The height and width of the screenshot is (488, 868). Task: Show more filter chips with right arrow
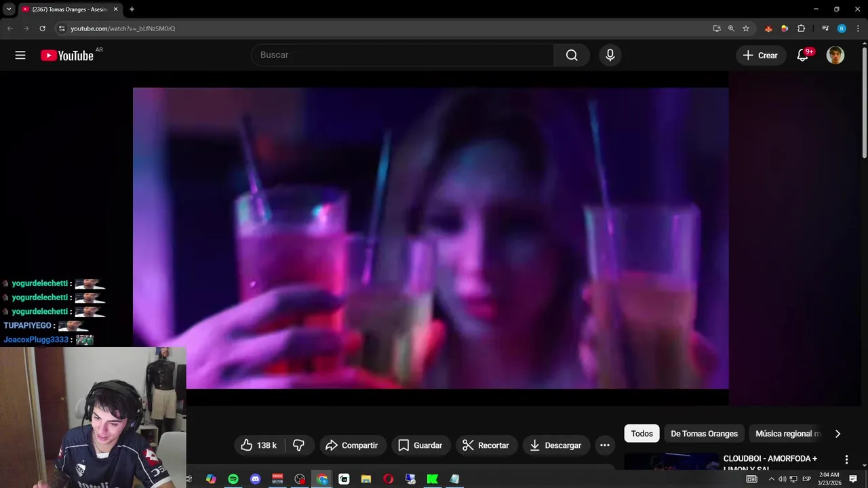point(837,434)
